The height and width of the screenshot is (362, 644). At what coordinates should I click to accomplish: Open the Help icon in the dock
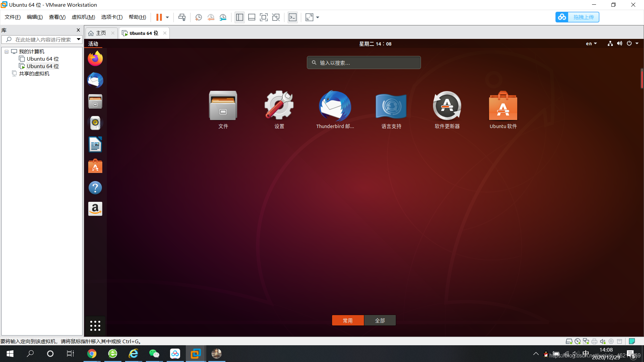coord(95,188)
